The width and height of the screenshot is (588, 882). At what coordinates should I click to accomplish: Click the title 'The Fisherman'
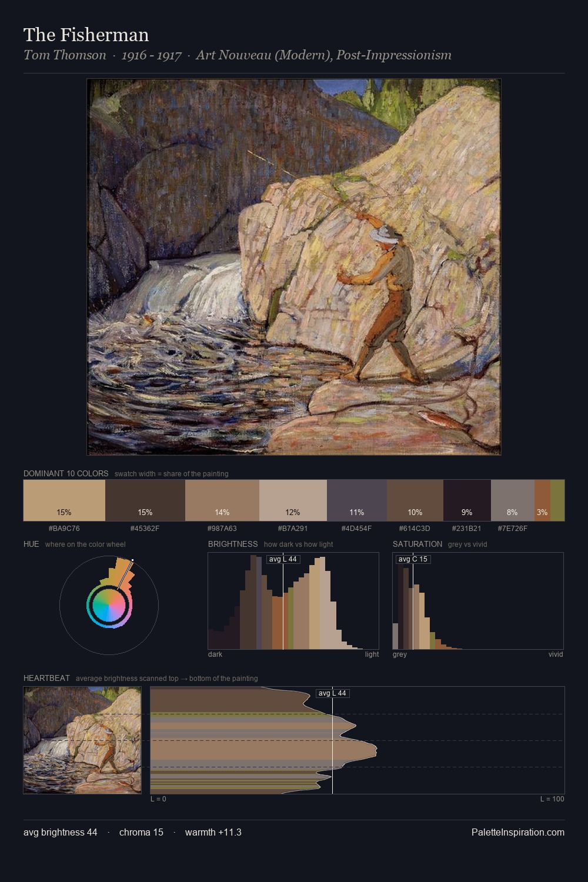pyautogui.click(x=86, y=35)
